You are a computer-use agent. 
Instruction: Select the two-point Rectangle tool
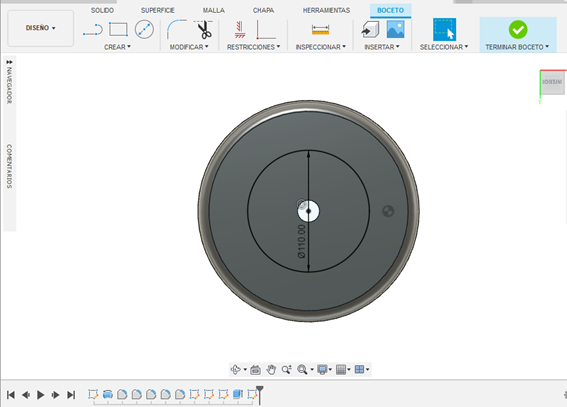[119, 29]
